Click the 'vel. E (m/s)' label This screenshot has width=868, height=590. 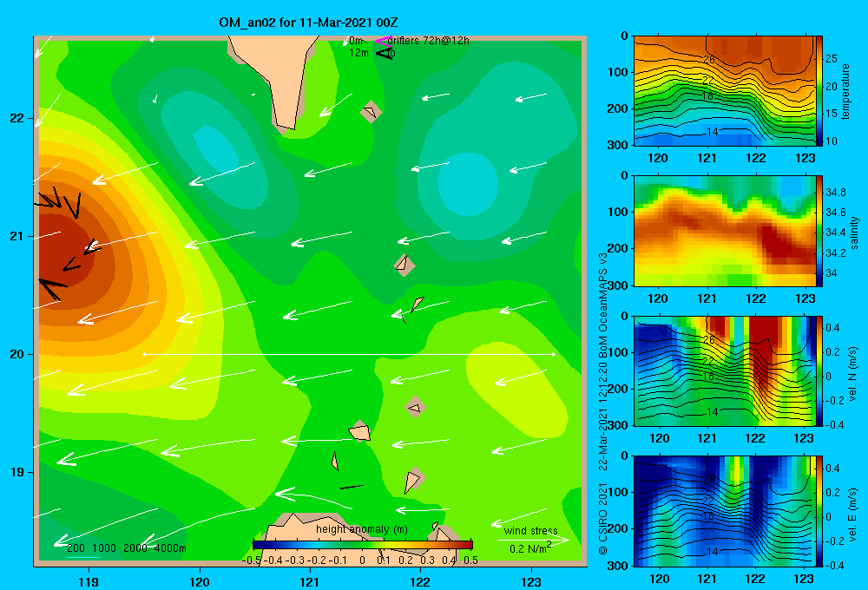tap(853, 514)
